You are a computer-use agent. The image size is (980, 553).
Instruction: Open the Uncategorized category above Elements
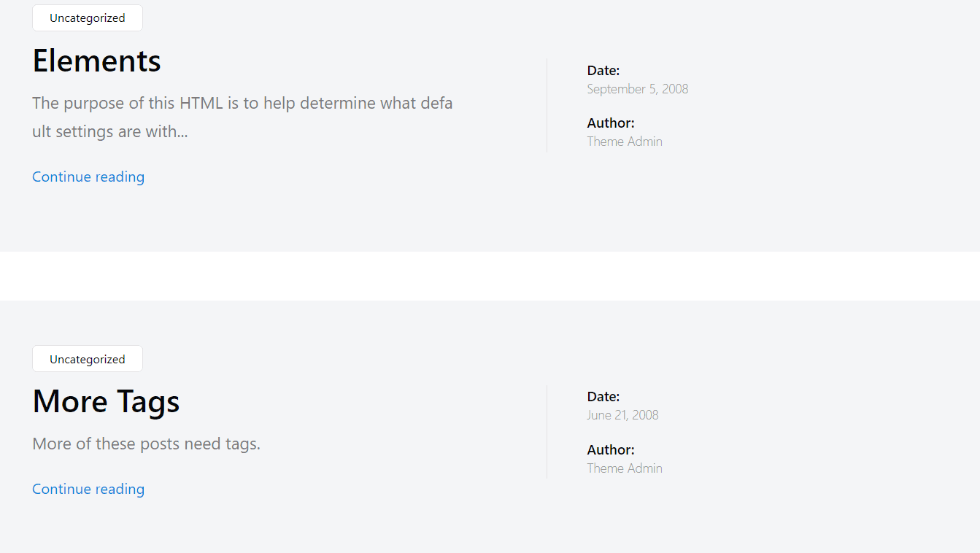click(x=88, y=18)
